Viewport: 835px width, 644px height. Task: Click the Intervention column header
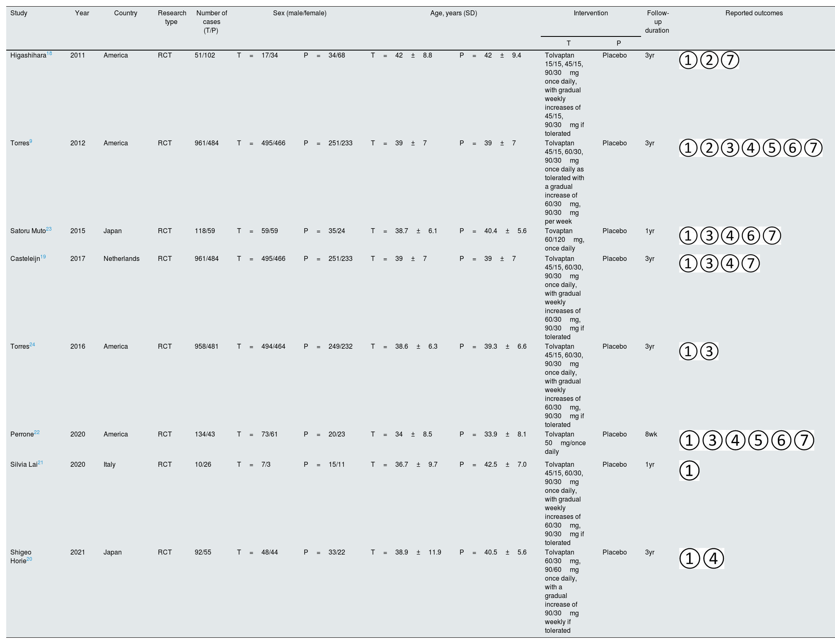click(x=591, y=13)
